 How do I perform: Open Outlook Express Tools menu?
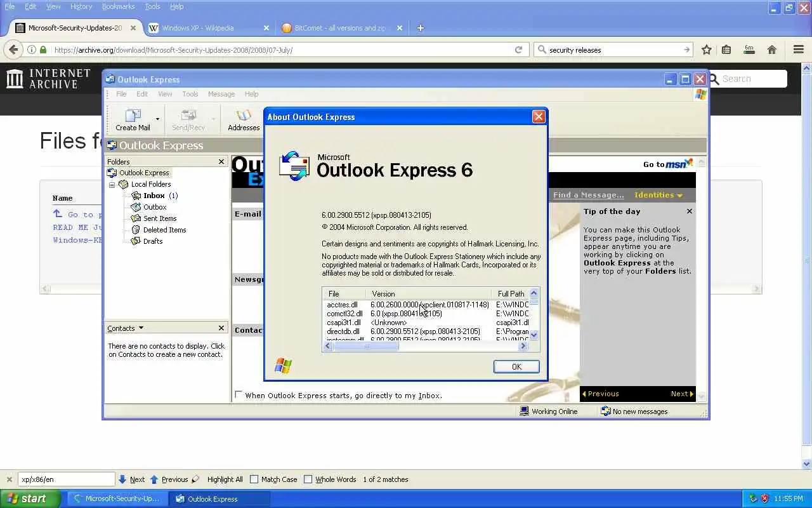click(x=190, y=94)
